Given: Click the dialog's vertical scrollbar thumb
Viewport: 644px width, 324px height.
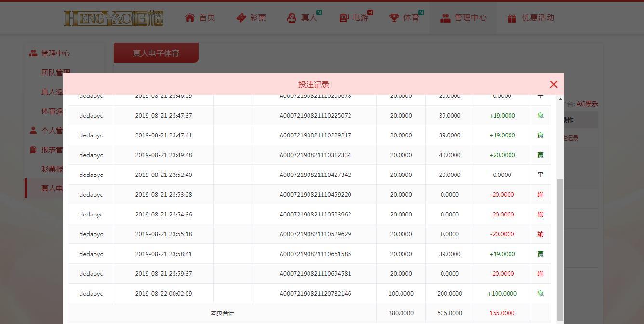Looking at the screenshot, I should pyautogui.click(x=560, y=250).
